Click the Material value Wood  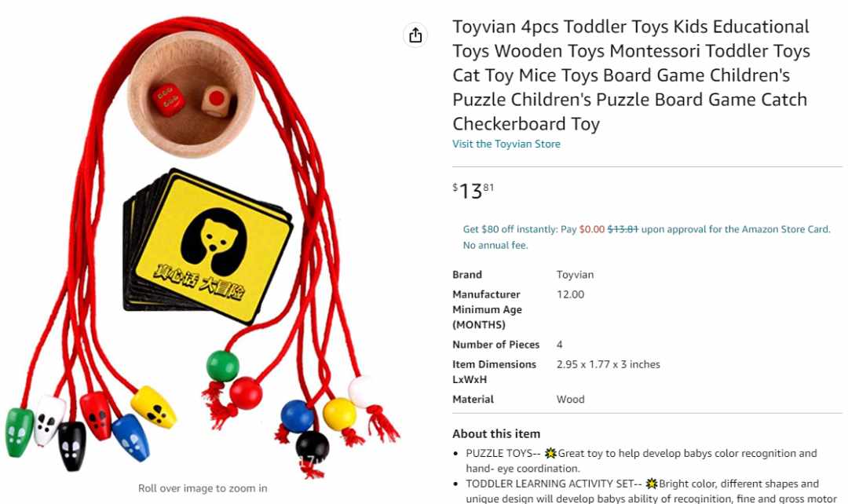click(x=570, y=399)
